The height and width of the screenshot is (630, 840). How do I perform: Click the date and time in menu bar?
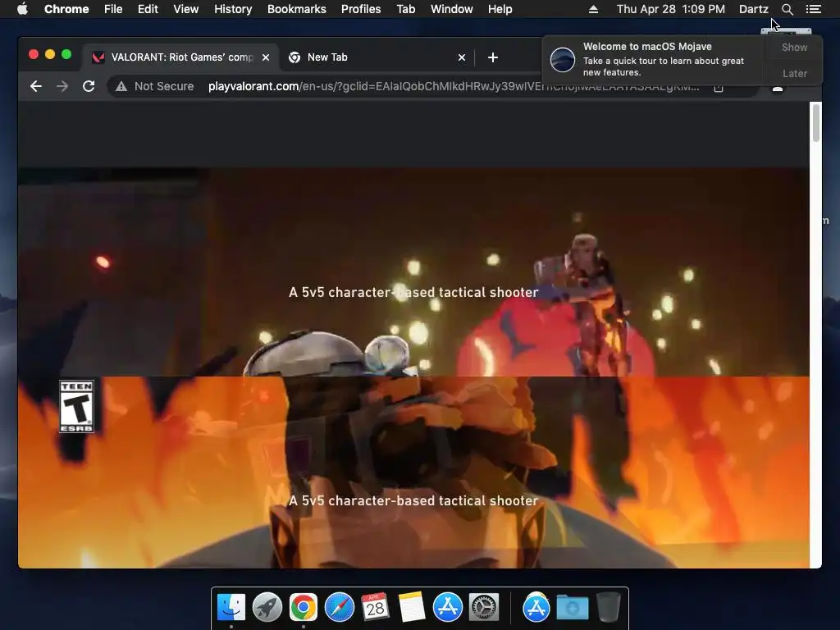coord(671,9)
